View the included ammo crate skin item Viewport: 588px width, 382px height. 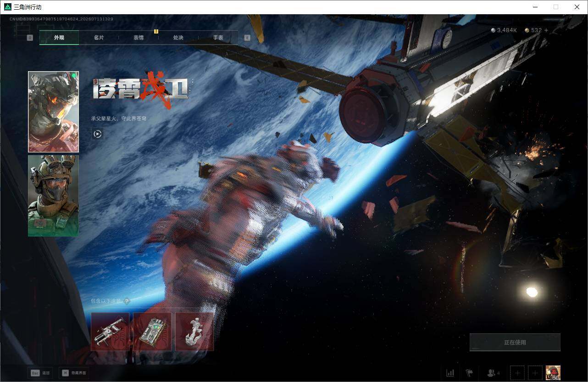coord(152,331)
